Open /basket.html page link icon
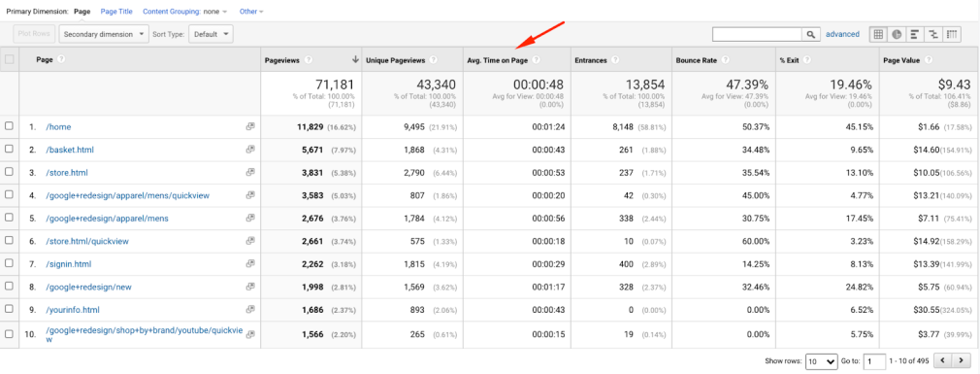The height and width of the screenshot is (374, 980). tap(250, 150)
